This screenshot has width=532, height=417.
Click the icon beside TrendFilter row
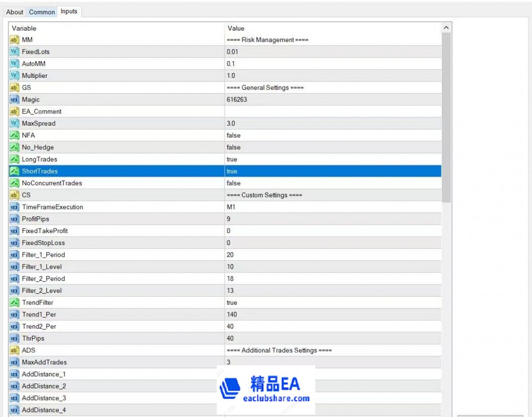point(14,303)
